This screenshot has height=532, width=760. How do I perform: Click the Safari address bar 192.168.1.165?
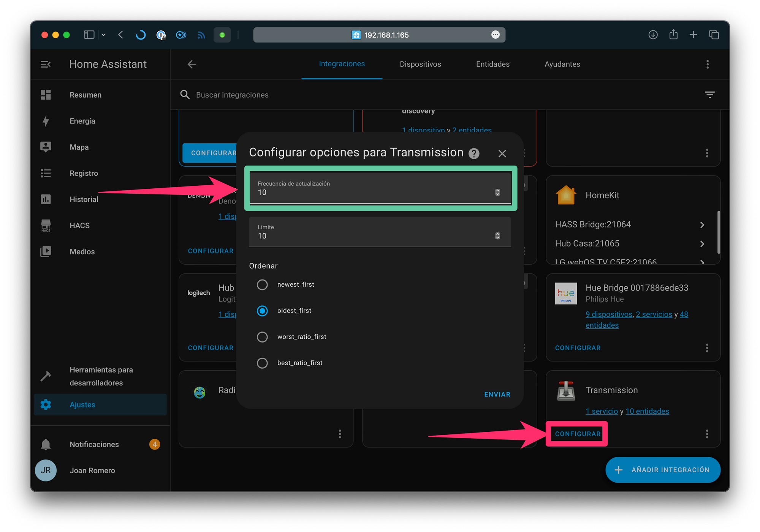pos(379,35)
